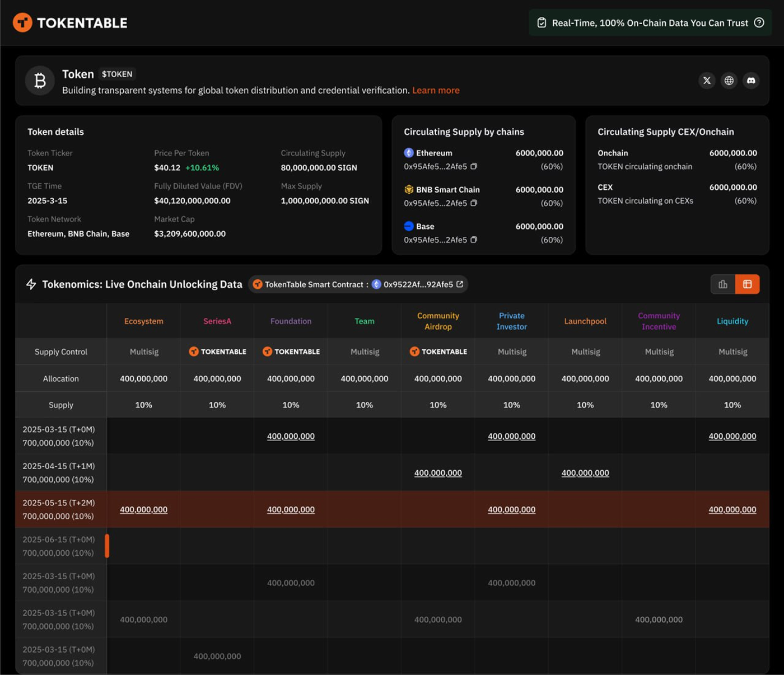Click smart contract address 0x9522Af...92Afe5

(418, 284)
